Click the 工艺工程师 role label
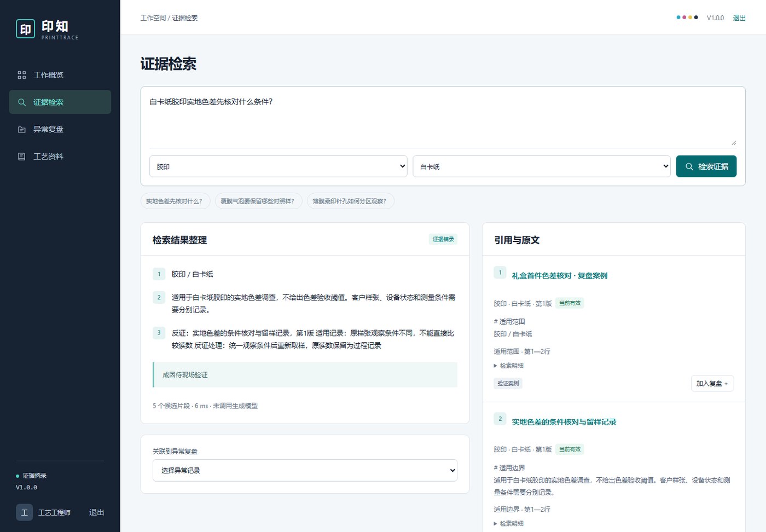This screenshot has height=532, width=766. click(54, 512)
